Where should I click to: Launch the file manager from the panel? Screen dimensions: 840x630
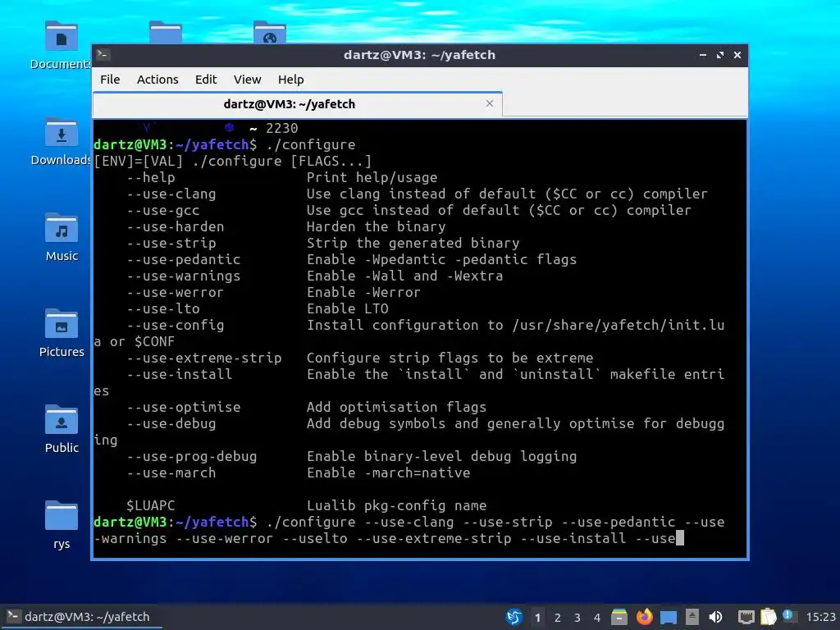tap(619, 617)
